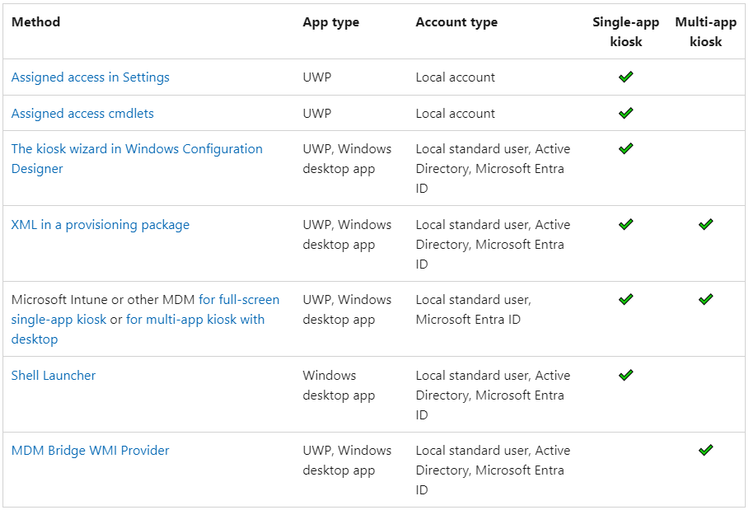
Task: Click the Multi-app kiosk column header
Action: [x=706, y=32]
